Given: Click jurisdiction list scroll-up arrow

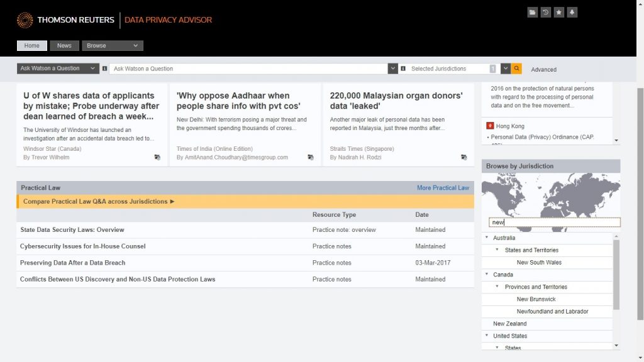Looking at the screenshot, I should (616, 236).
